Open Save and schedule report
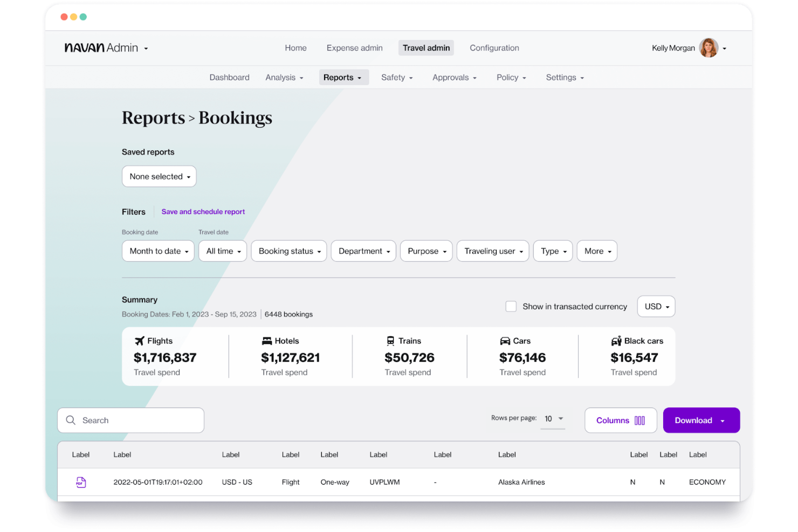The width and height of the screenshot is (798, 532). (203, 211)
